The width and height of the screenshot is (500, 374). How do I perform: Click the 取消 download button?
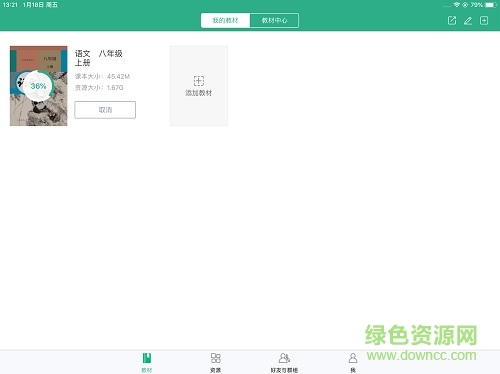tap(105, 110)
